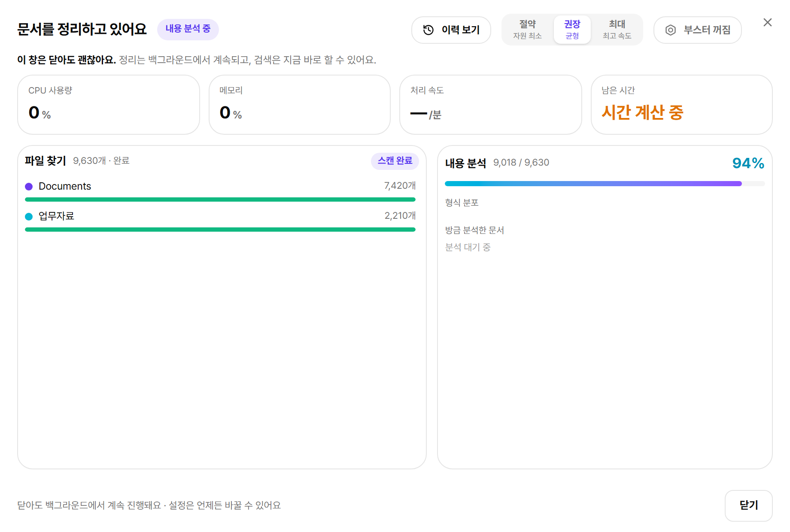Click the 시간 계산 중 remaining-time text
The width and height of the screenshot is (790, 532).
[x=642, y=112]
